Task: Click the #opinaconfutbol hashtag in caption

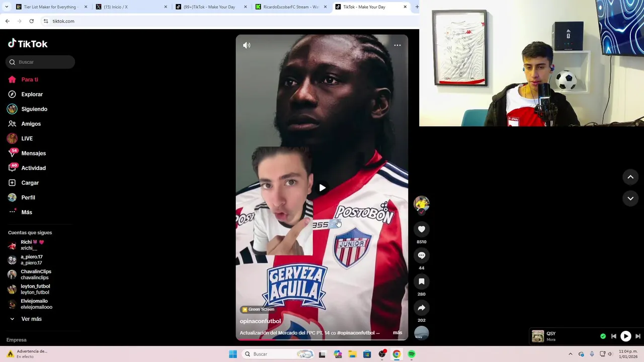Action: coord(356,333)
